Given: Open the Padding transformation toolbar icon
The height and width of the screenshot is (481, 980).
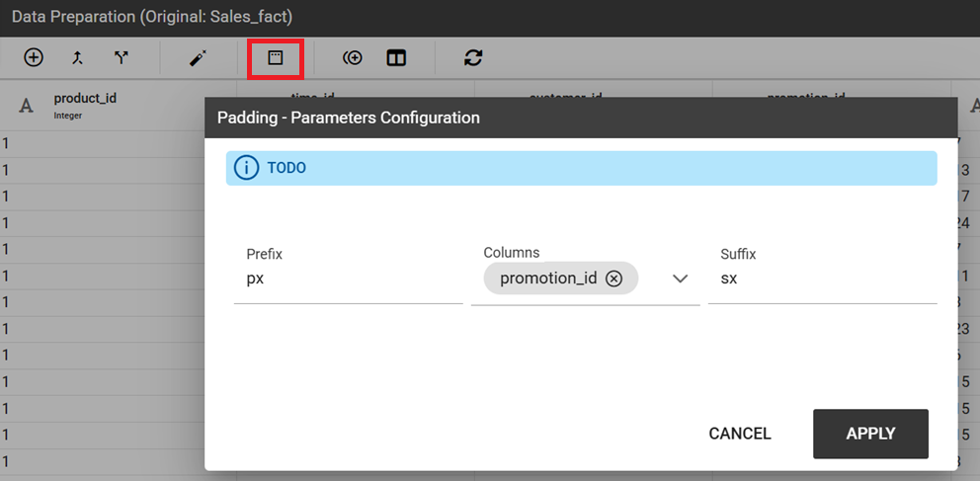Looking at the screenshot, I should coord(276,58).
